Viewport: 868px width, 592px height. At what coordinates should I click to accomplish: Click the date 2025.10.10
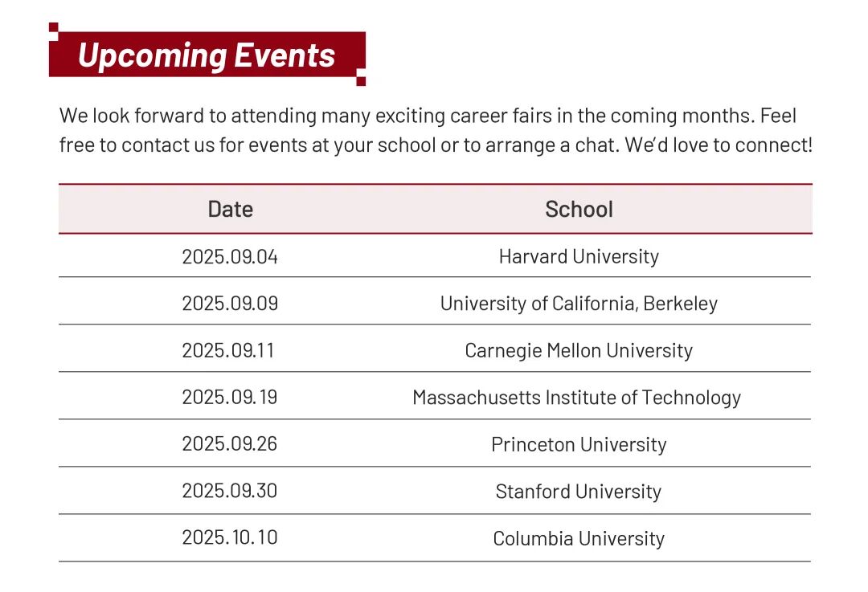pyautogui.click(x=230, y=537)
